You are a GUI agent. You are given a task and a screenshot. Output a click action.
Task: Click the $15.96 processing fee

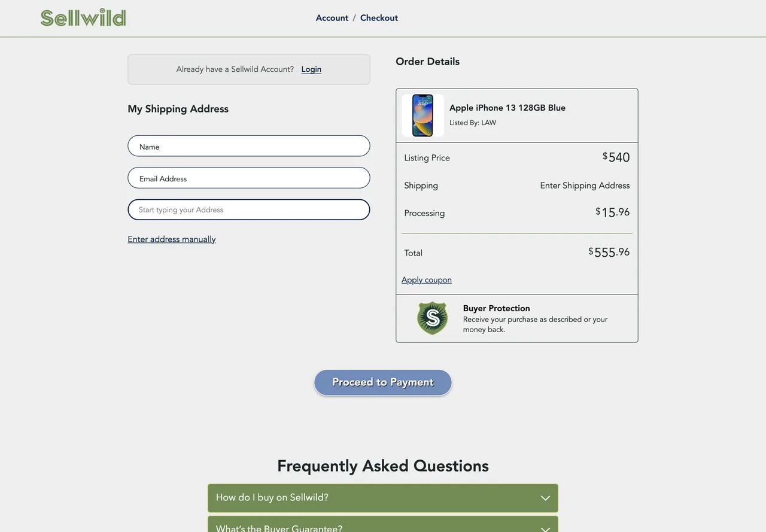(613, 212)
